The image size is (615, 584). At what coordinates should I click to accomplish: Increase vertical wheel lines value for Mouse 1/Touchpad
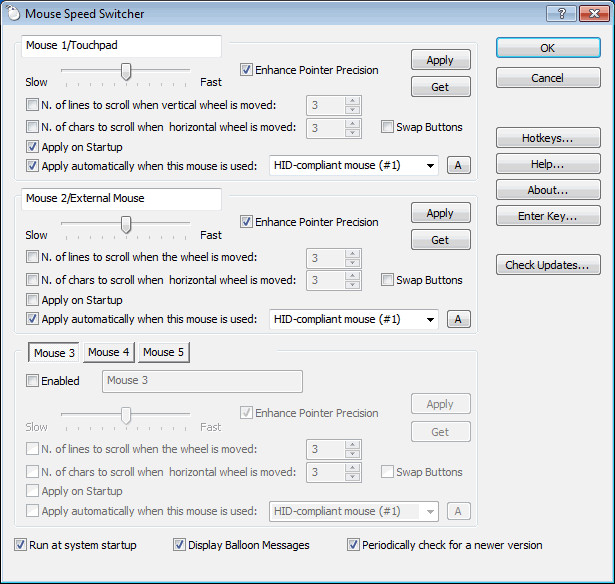coord(353,100)
